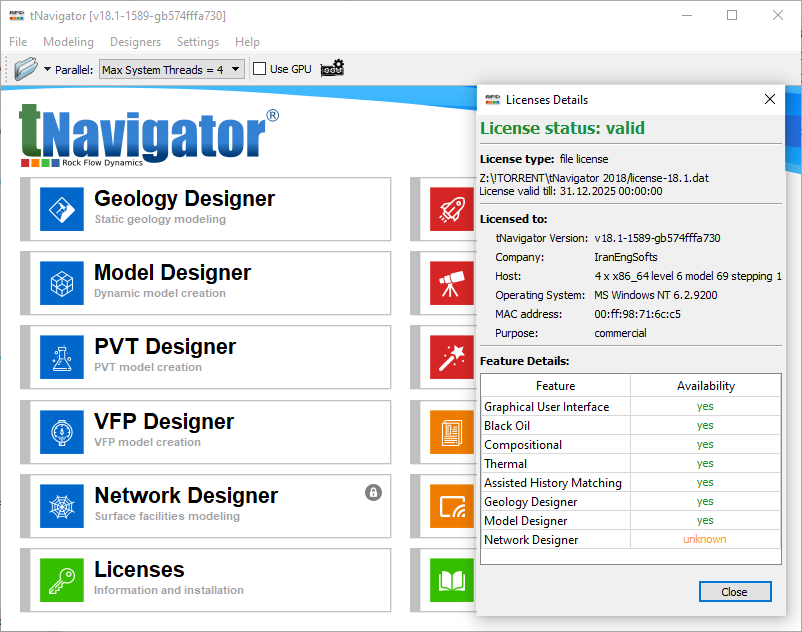Close the Licenses Details panel
Viewport: 802px width, 632px height.
pos(770,99)
